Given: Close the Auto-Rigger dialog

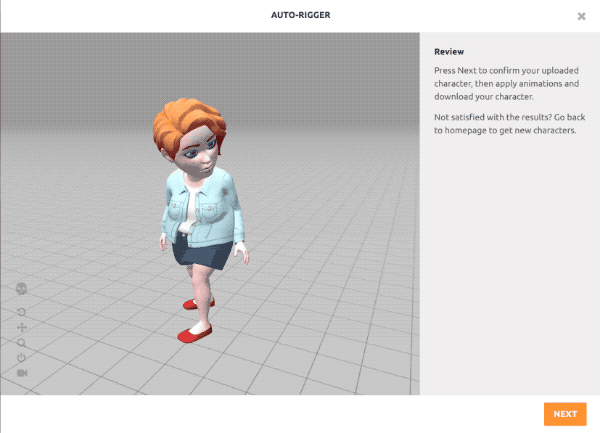Looking at the screenshot, I should (x=581, y=16).
